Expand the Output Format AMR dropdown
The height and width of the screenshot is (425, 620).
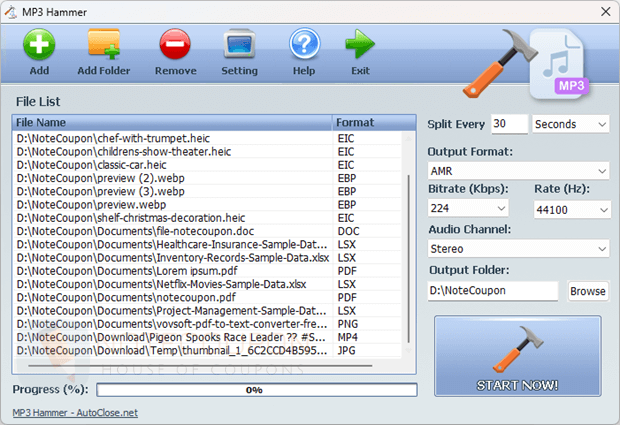point(518,171)
